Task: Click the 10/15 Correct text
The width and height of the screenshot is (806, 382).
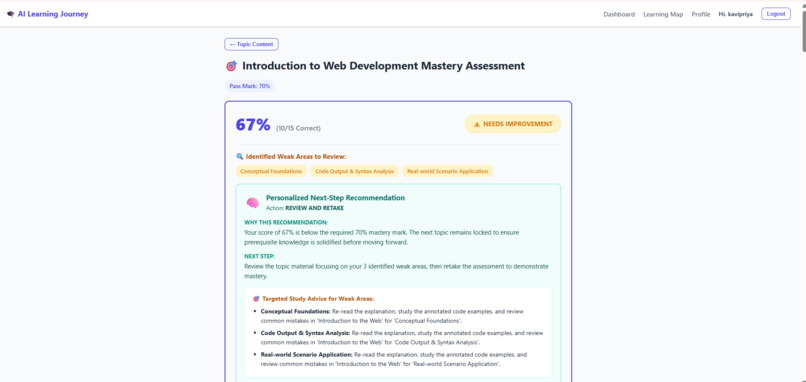Action: pos(298,128)
